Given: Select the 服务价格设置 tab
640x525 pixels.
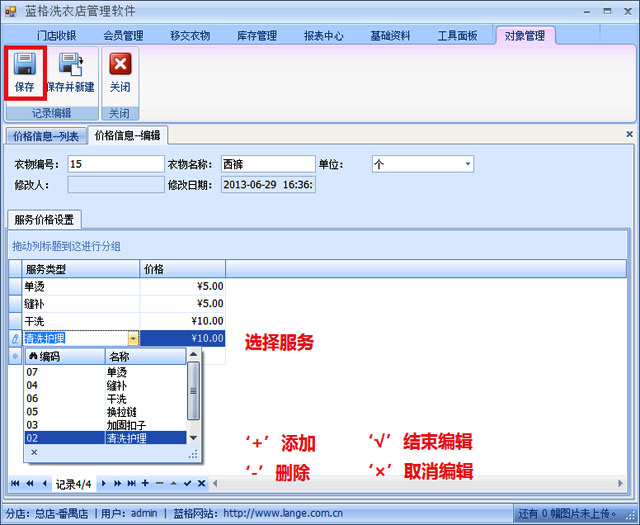Looking at the screenshot, I should point(44,220).
